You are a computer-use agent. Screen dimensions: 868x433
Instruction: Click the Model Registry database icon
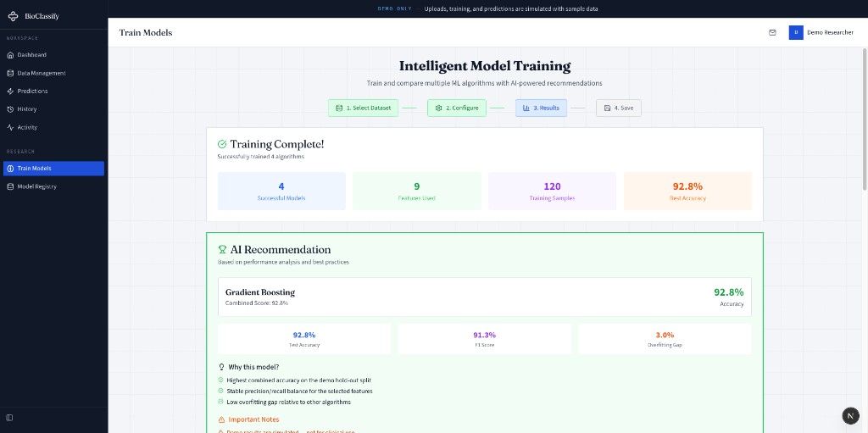point(10,186)
